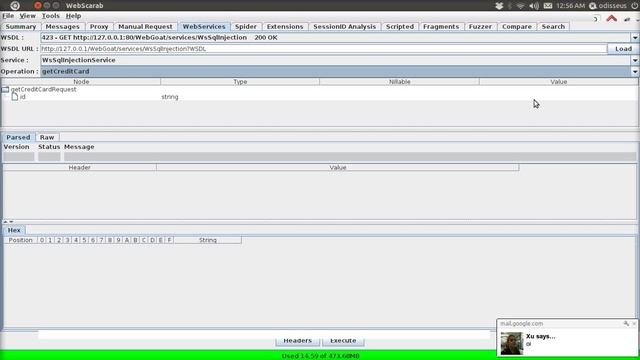
Task: Click the Status field
Action: pos(49,157)
